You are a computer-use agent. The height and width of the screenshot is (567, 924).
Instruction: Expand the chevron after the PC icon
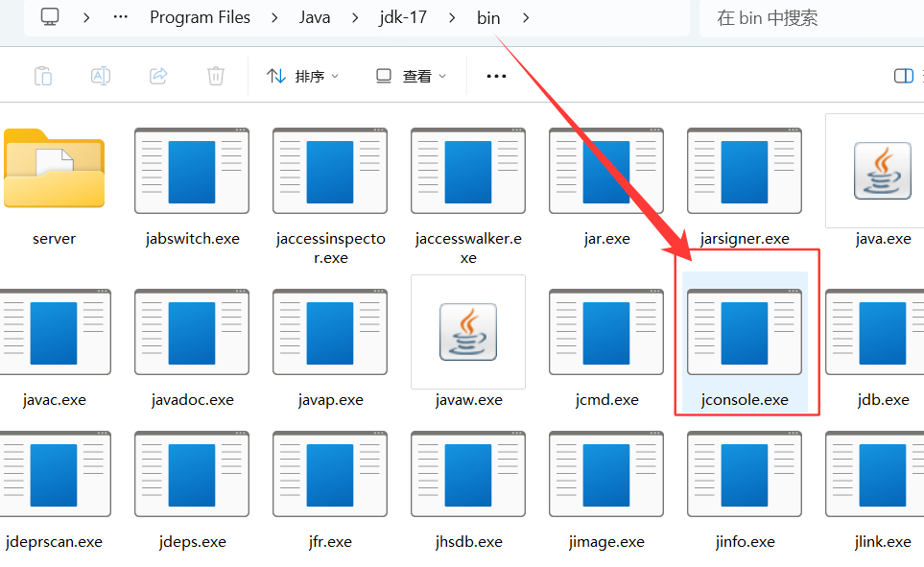tap(86, 17)
